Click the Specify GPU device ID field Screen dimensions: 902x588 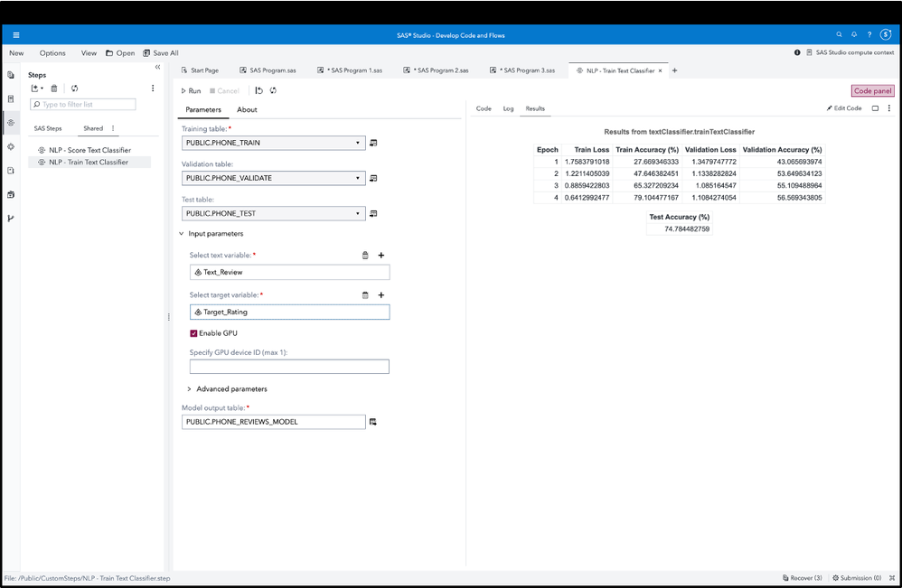pyautogui.click(x=289, y=367)
